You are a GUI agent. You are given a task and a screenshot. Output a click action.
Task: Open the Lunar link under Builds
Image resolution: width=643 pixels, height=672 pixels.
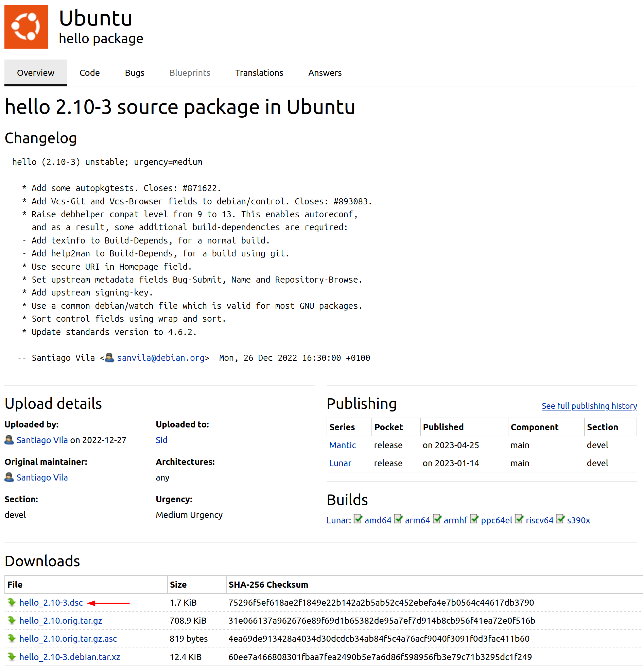(x=337, y=520)
